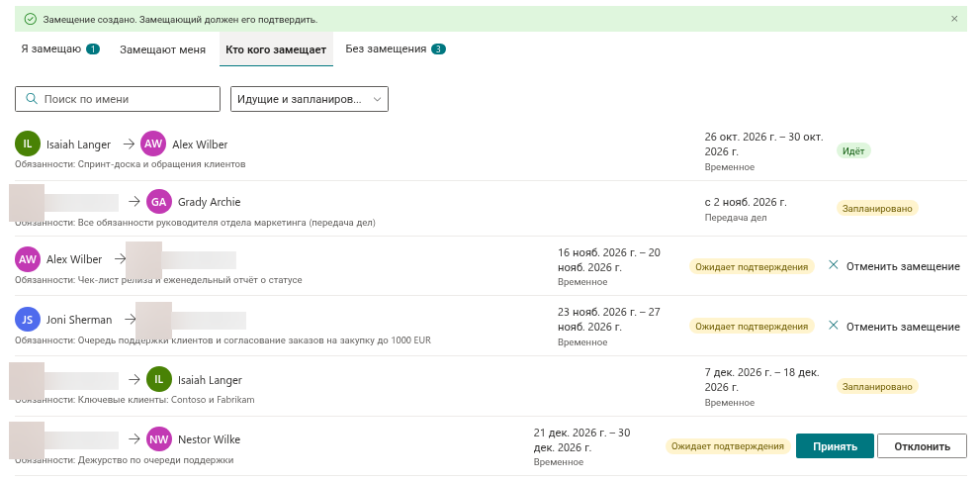The width and height of the screenshot is (980, 483).
Task: Click duties text 'Ключевые клиенты: Contoso и Fabrikam'
Action: [x=165, y=399]
